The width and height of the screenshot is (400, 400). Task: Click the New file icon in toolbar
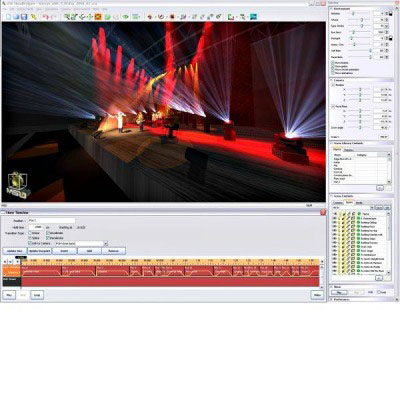[8, 16]
